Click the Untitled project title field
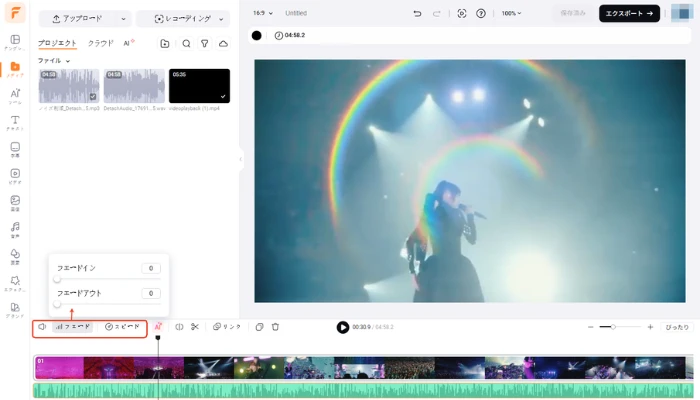Screen dimensions: 700x400 tap(296, 13)
